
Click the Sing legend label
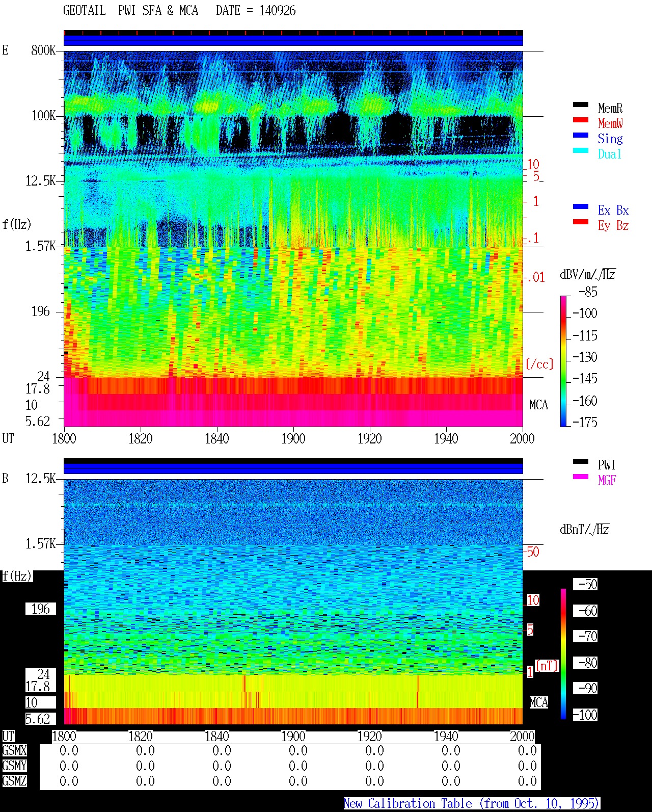pos(610,139)
